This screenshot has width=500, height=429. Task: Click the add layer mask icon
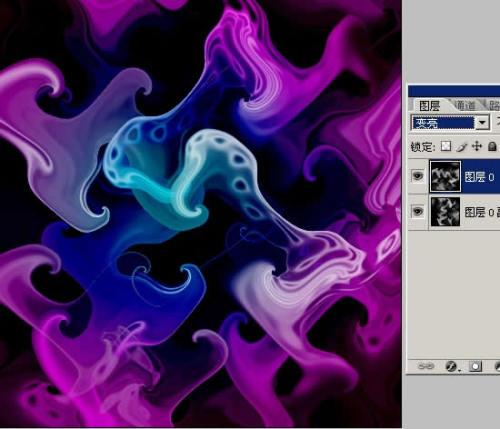pos(475,366)
